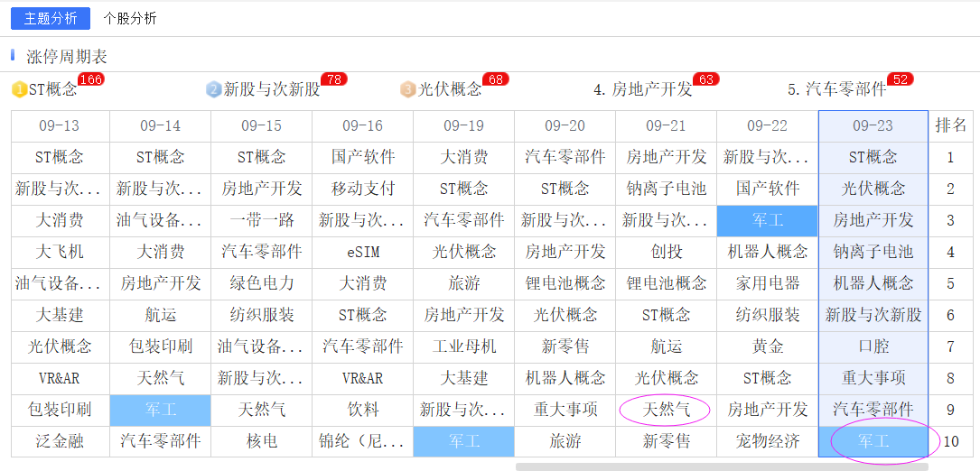This screenshot has width=980, height=471.
Task: Click the 军工 cell under 09-22
Action: (768, 220)
